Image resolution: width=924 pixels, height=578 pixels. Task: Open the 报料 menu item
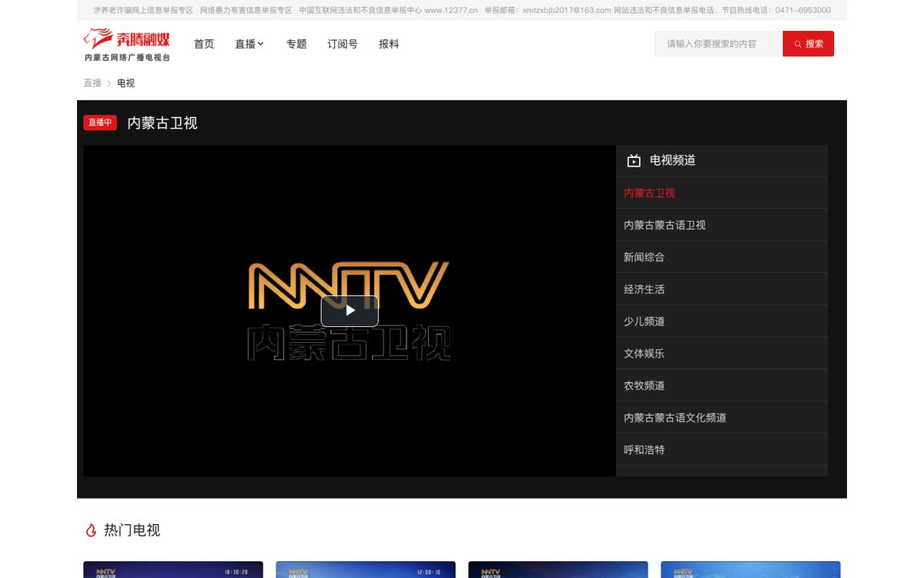point(389,44)
